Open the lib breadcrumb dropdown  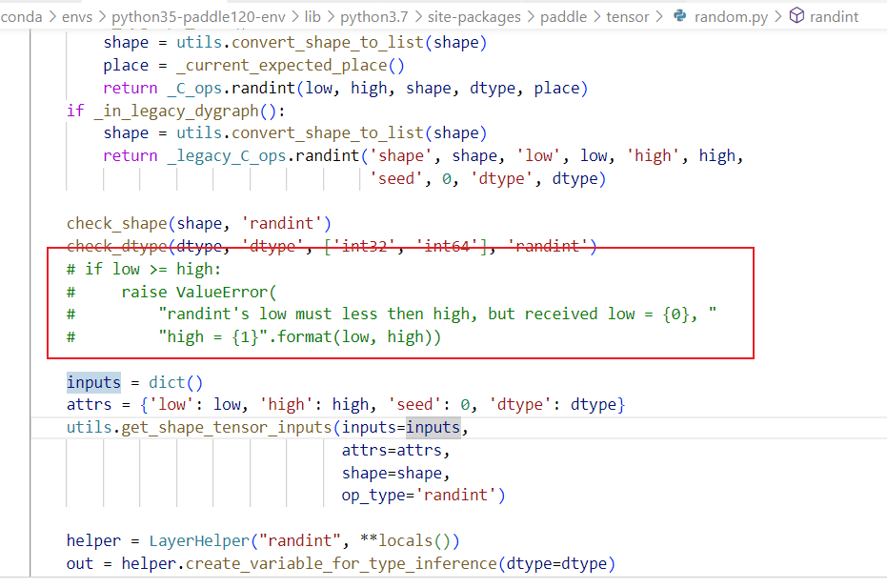click(314, 16)
